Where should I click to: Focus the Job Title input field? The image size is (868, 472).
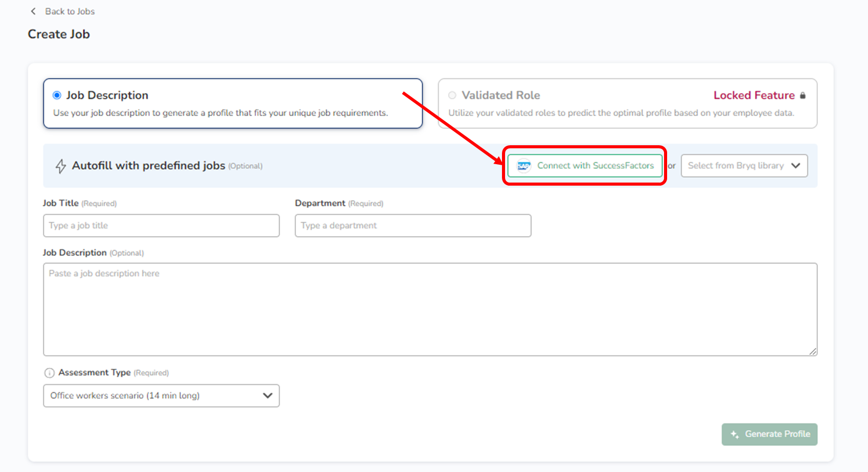click(x=161, y=226)
